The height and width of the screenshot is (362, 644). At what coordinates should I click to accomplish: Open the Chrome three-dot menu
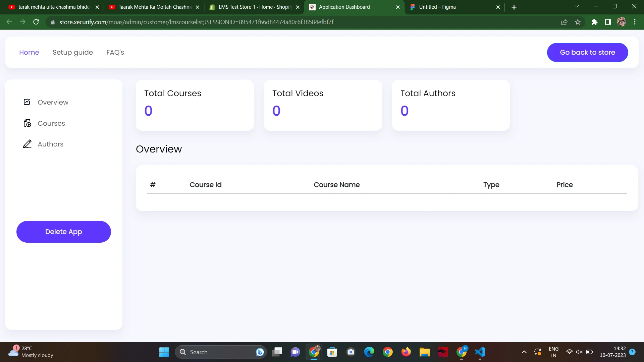click(635, 22)
